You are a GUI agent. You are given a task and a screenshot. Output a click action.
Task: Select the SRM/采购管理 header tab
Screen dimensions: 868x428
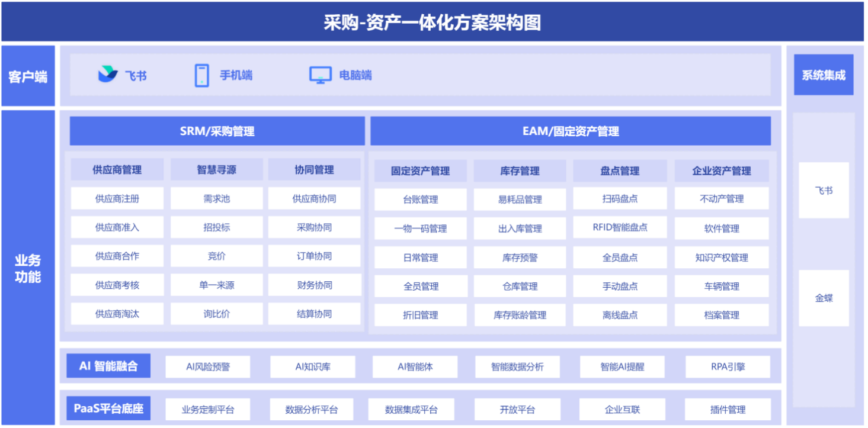click(217, 131)
